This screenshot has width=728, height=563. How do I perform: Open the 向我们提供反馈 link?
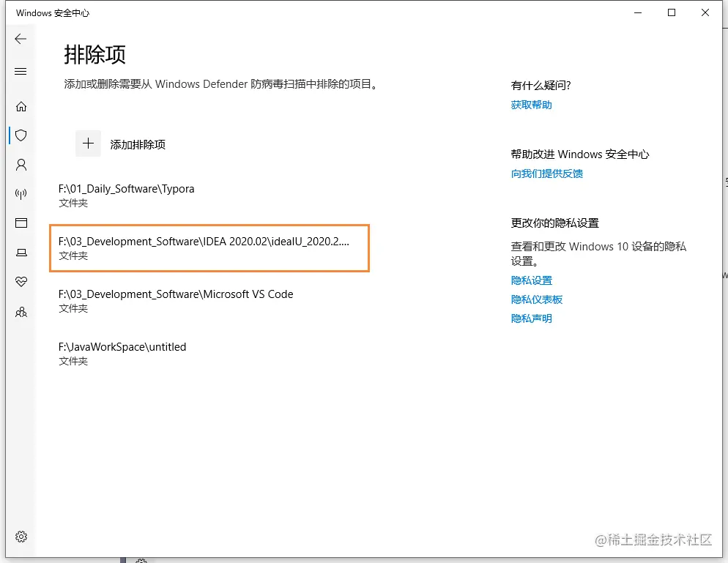tap(547, 174)
